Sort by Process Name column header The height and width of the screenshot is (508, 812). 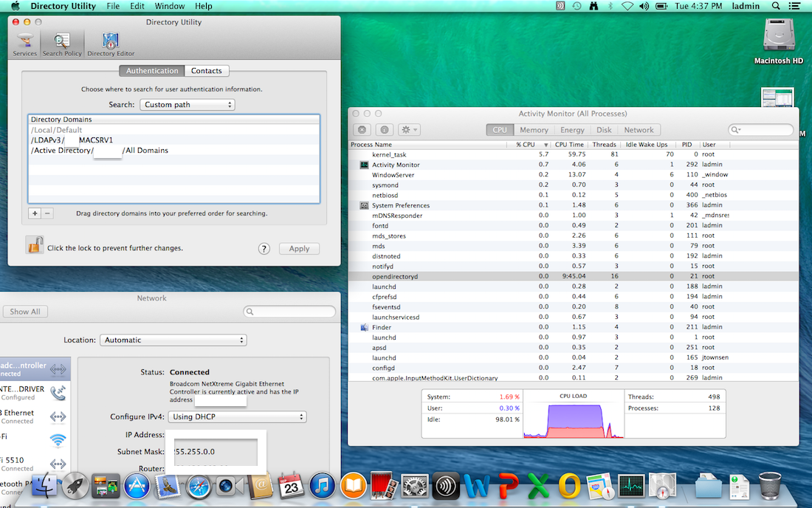[x=427, y=145]
